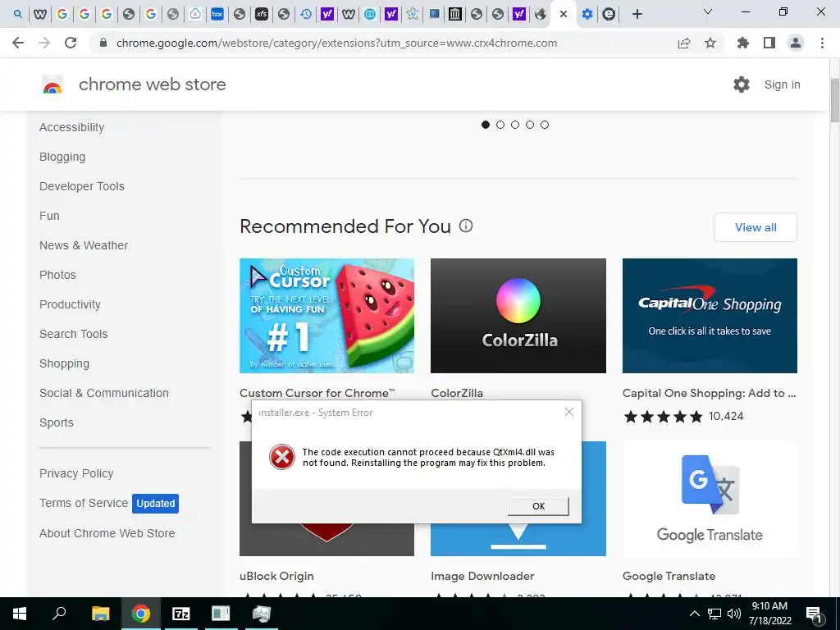This screenshot has width=840, height=630.
Task: Open the Fun category
Action: tap(49, 216)
